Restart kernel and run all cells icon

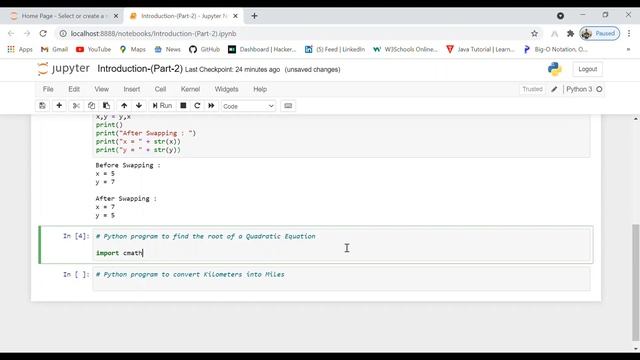(x=211, y=106)
